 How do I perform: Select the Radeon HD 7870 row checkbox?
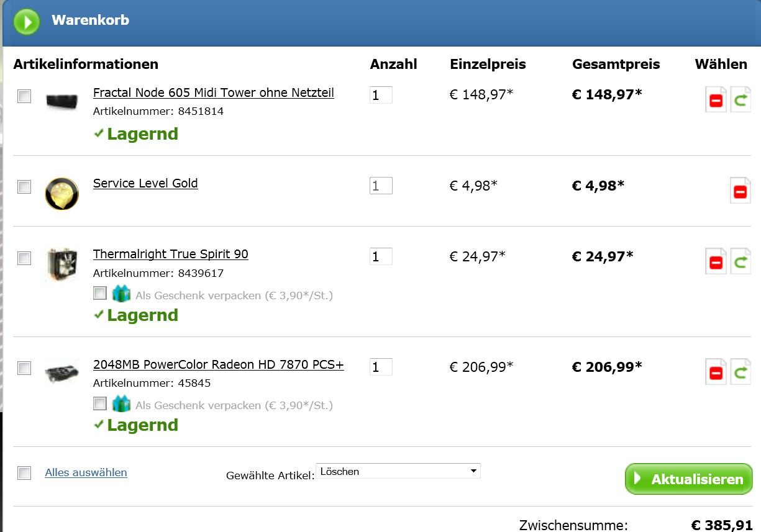24,368
